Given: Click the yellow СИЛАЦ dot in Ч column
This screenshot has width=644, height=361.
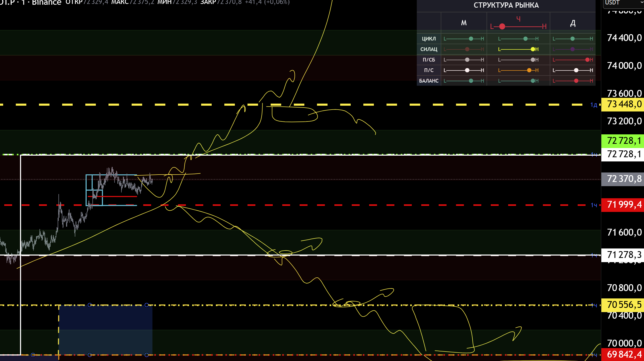Looking at the screenshot, I should (533, 49).
